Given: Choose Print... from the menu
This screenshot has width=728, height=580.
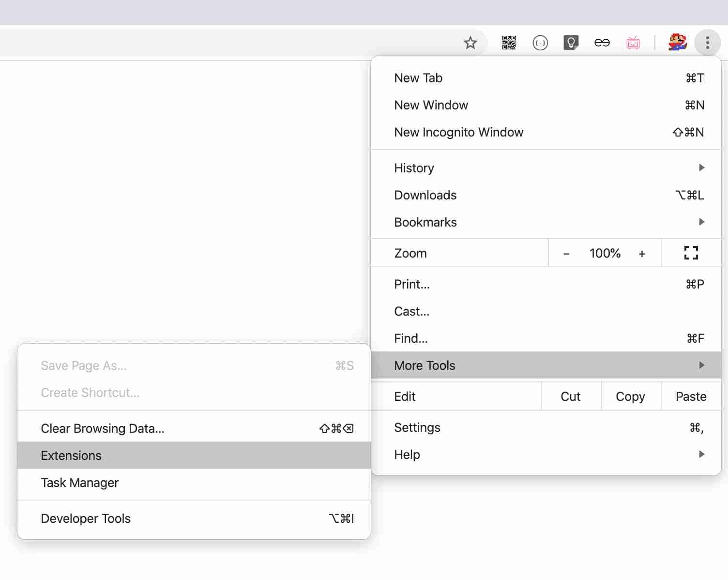Looking at the screenshot, I should pos(546,284).
